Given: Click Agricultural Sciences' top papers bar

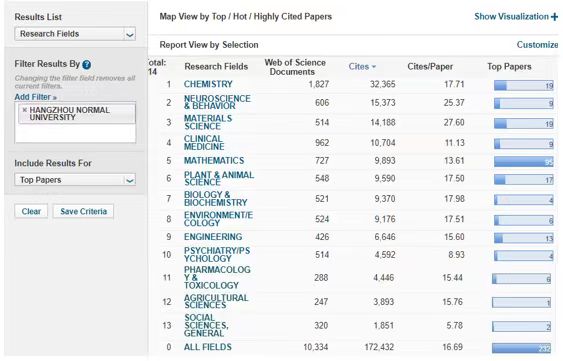Looking at the screenshot, I should [x=521, y=302].
